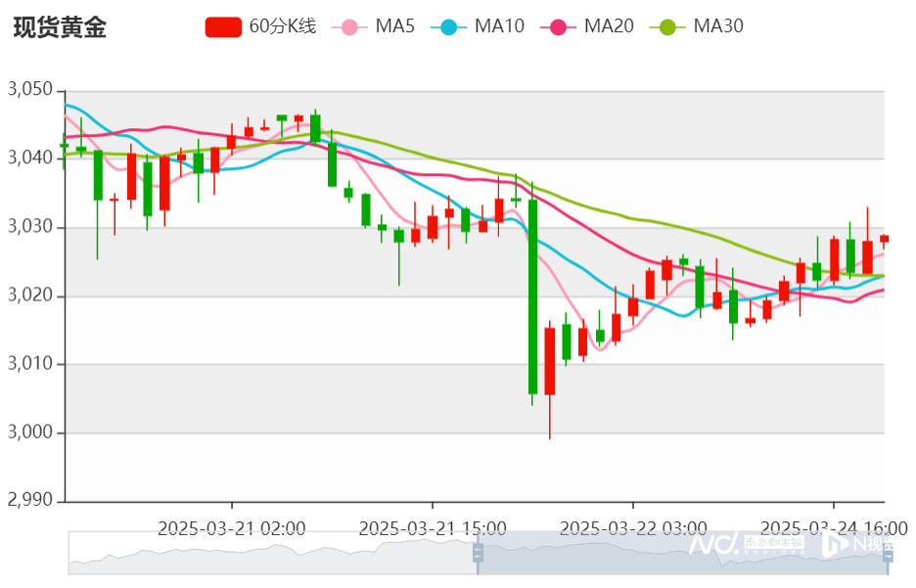Click the left data zoom slider handle
The image size is (916, 588).
[x=479, y=554]
